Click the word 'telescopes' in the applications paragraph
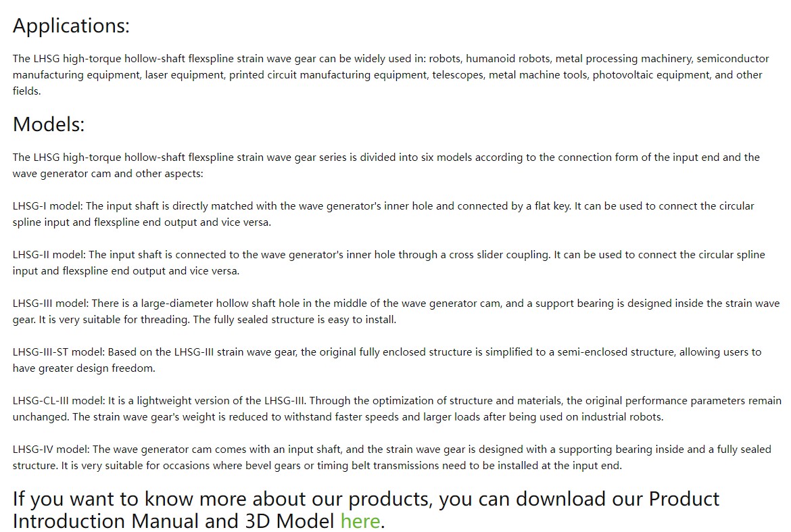The height and width of the screenshot is (532, 791). coord(458,75)
